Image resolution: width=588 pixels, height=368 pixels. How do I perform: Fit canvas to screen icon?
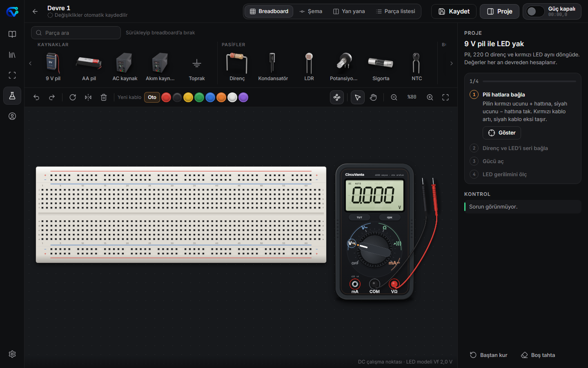[445, 97]
